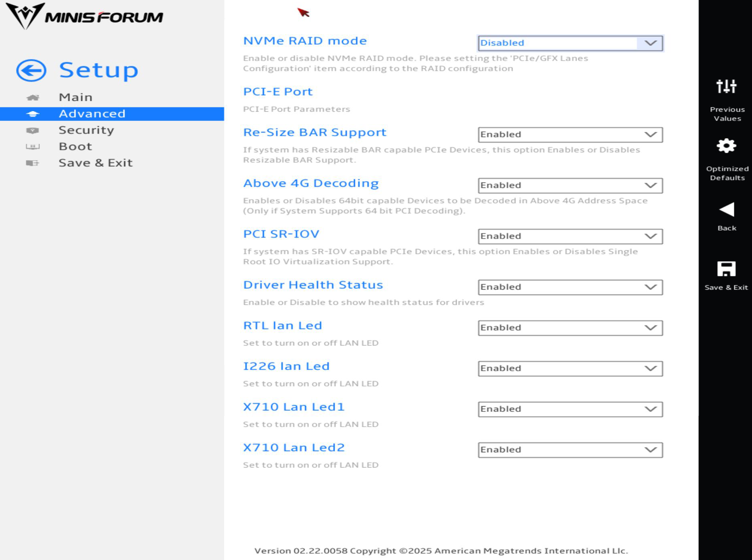
Task: Select the Advanced menu item
Action: pos(112,114)
